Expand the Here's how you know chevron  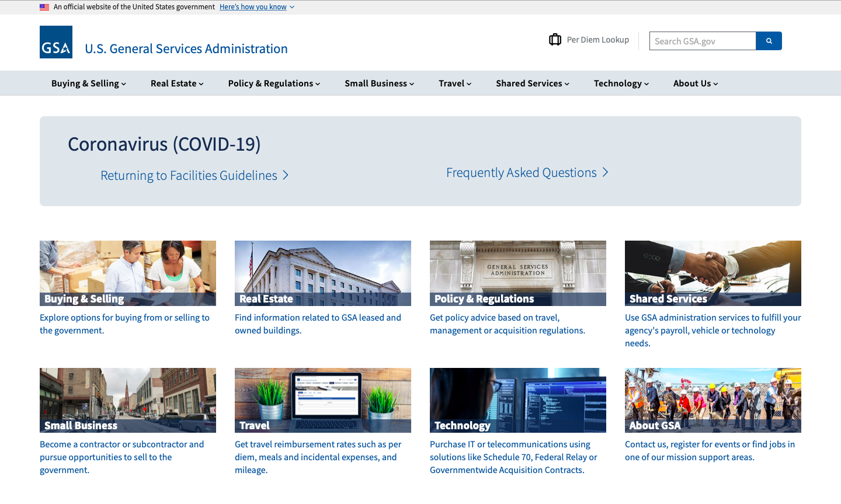point(292,7)
